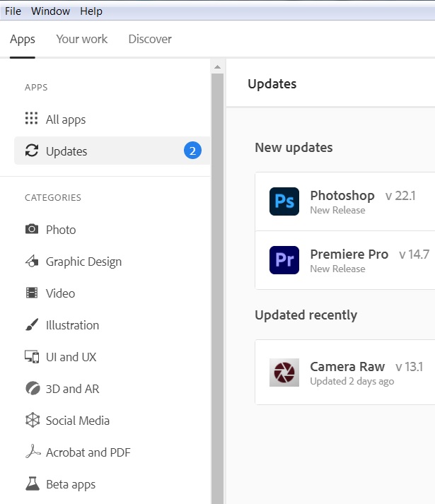Click the Camera Raw version v 13.1
Viewport: 435px width, 504px height.
click(410, 367)
